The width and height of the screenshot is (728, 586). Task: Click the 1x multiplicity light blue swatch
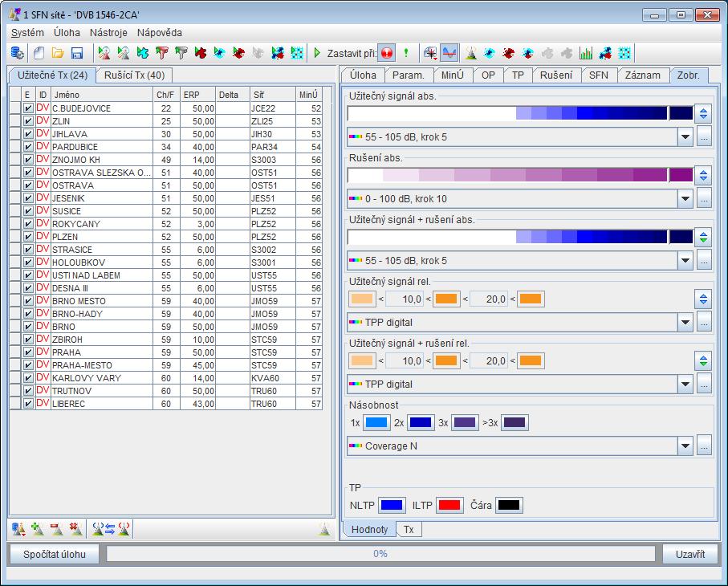[x=376, y=422]
